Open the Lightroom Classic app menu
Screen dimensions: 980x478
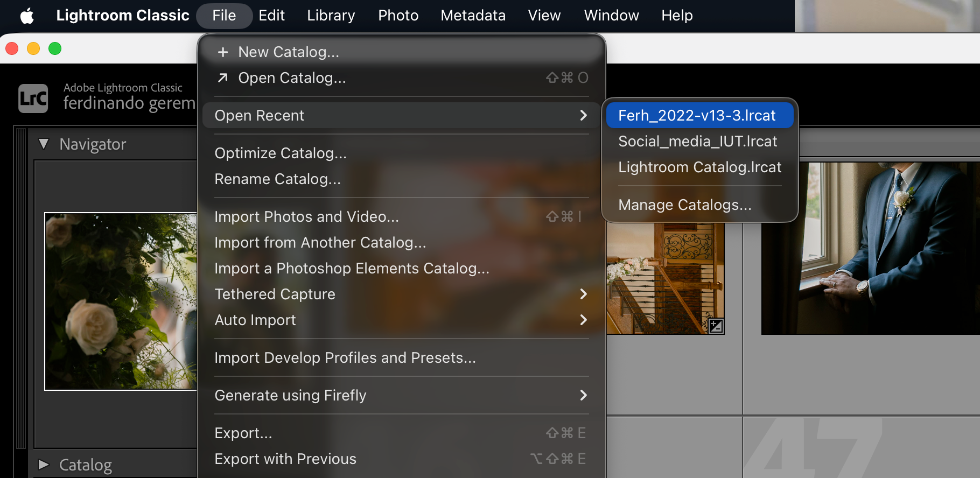pyautogui.click(x=123, y=16)
